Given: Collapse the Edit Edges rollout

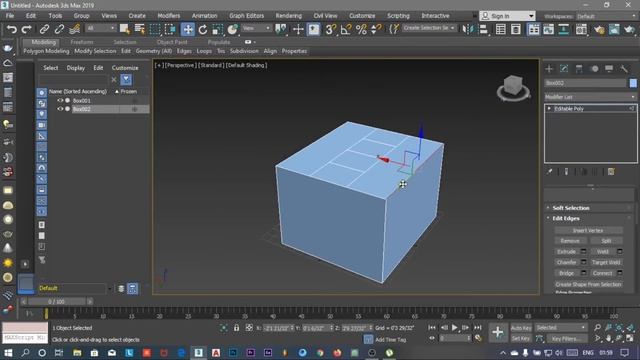Looking at the screenshot, I should point(566,218).
